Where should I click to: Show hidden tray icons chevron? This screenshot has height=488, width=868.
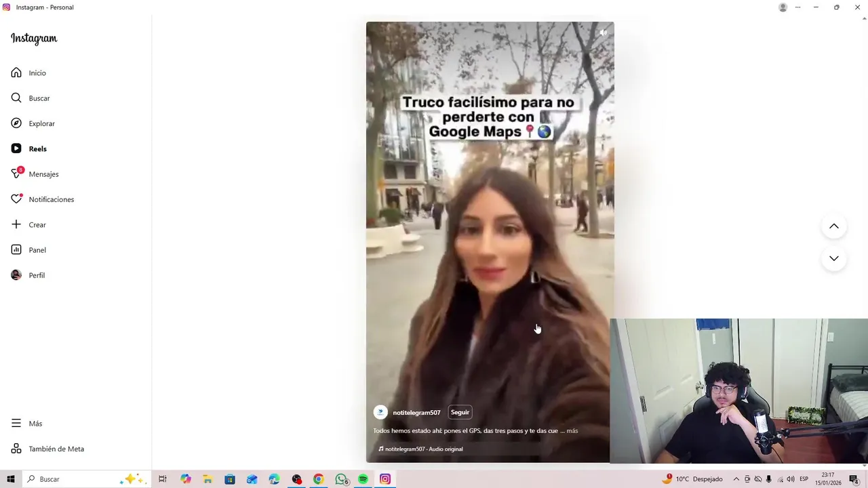click(x=736, y=479)
